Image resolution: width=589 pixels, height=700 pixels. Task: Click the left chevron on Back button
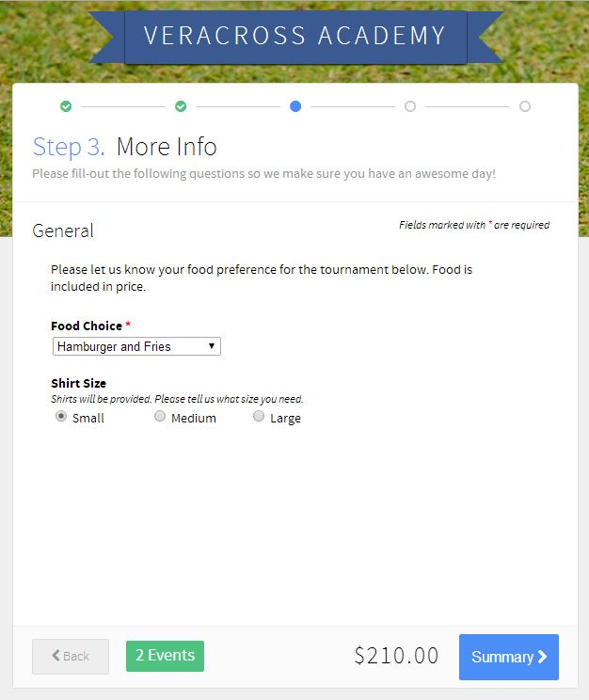coord(56,656)
